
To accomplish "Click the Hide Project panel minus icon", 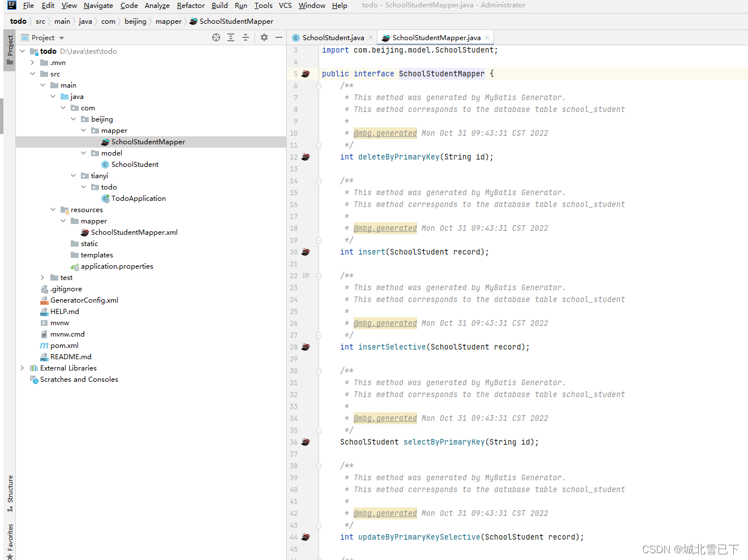I will 278,37.
